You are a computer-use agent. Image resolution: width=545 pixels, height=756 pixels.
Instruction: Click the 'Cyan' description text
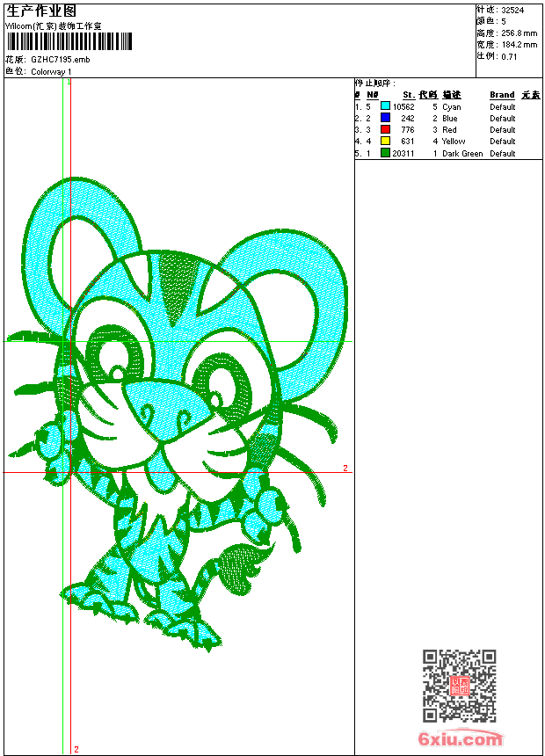tap(452, 107)
